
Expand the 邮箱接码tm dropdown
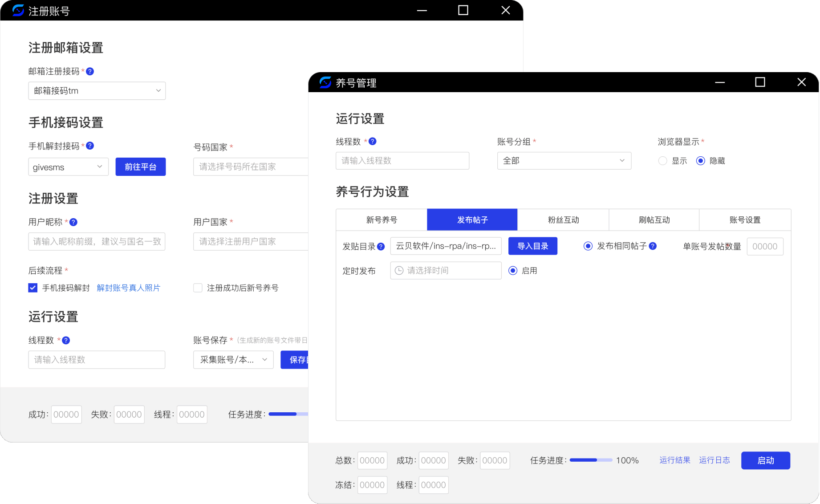tap(97, 91)
